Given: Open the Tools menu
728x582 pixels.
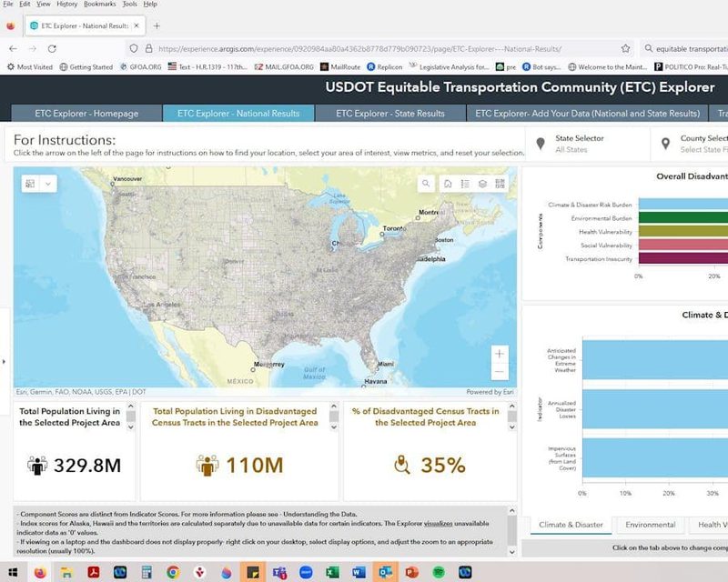Looking at the screenshot, I should [129, 5].
